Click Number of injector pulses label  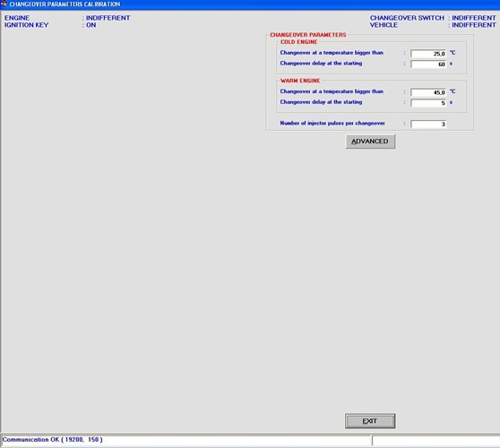click(332, 123)
